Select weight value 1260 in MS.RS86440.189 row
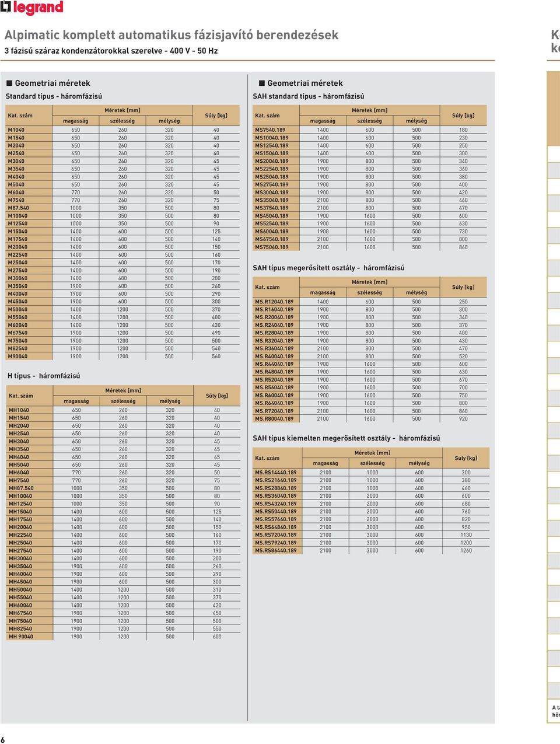560x744 pixels. click(x=466, y=550)
